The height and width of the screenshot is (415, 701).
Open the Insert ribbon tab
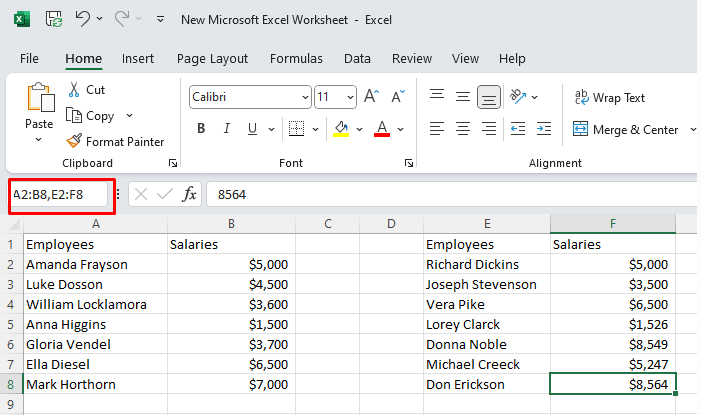point(138,59)
